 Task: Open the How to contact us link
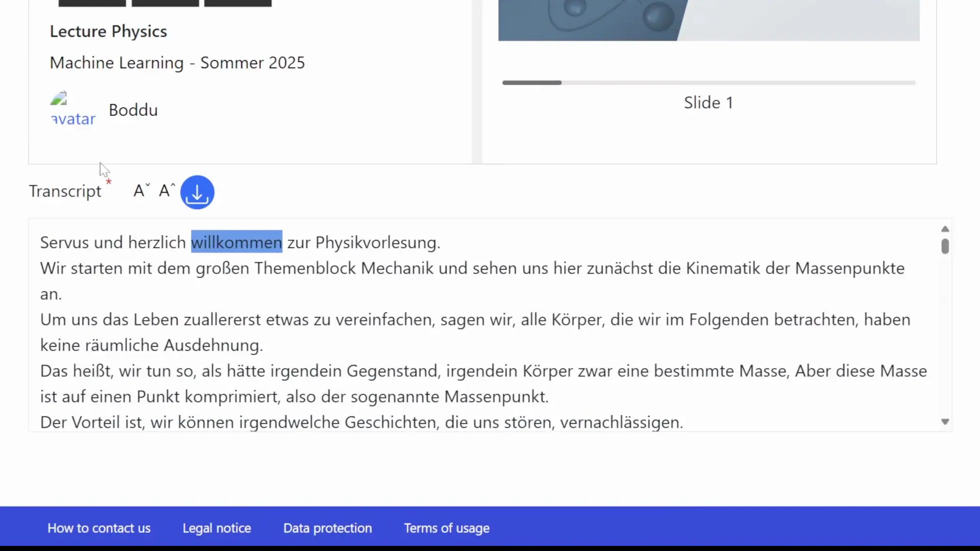(x=99, y=528)
